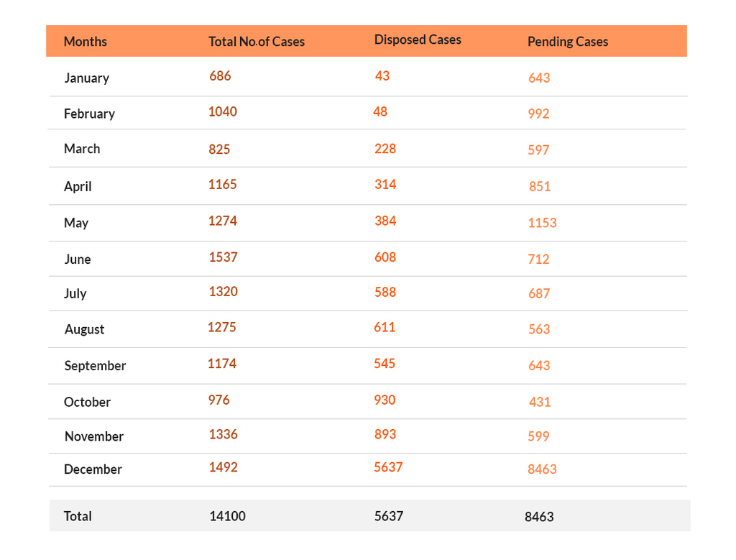The image size is (736, 560).
Task: Select June total cases value 1537
Action: [224, 257]
